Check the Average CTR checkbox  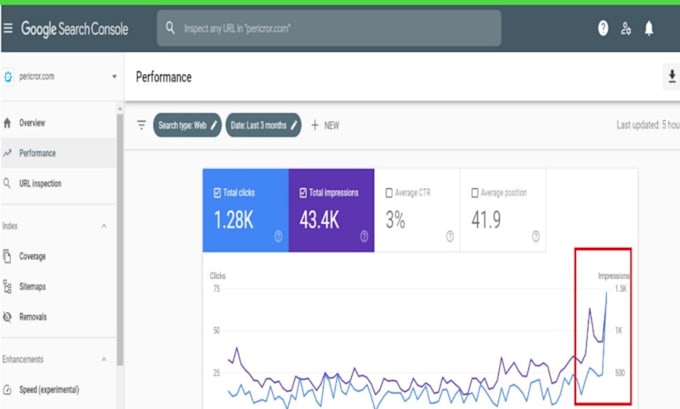389,193
